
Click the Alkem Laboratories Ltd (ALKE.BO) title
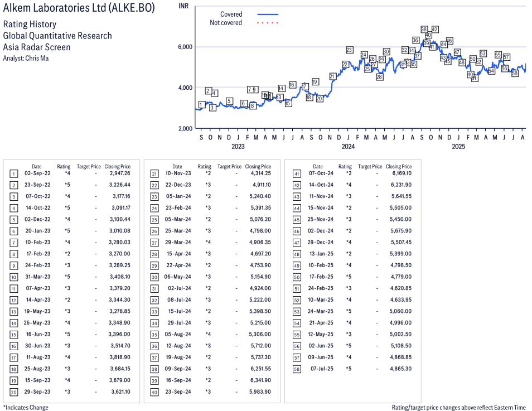click(x=79, y=8)
